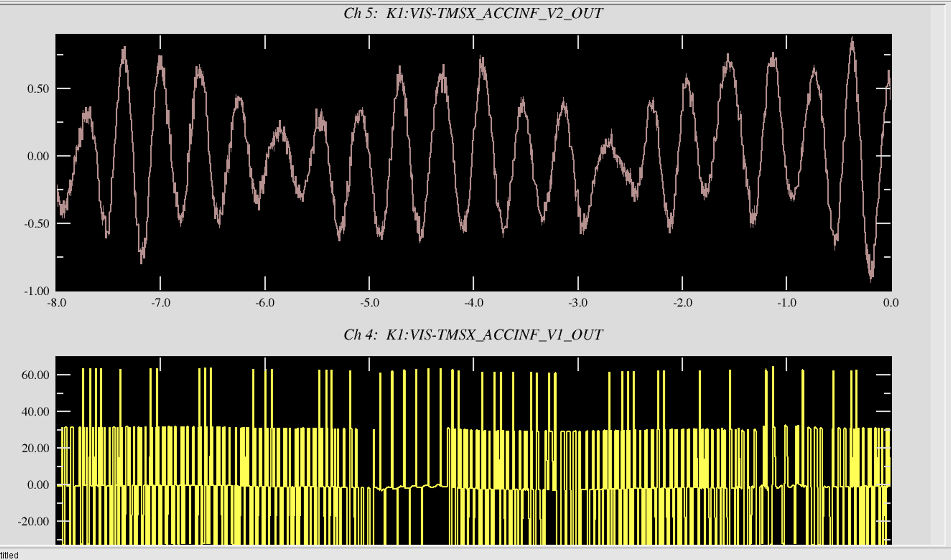Click the -4.0 time axis label
Screen dimensions: 951x560
point(474,303)
